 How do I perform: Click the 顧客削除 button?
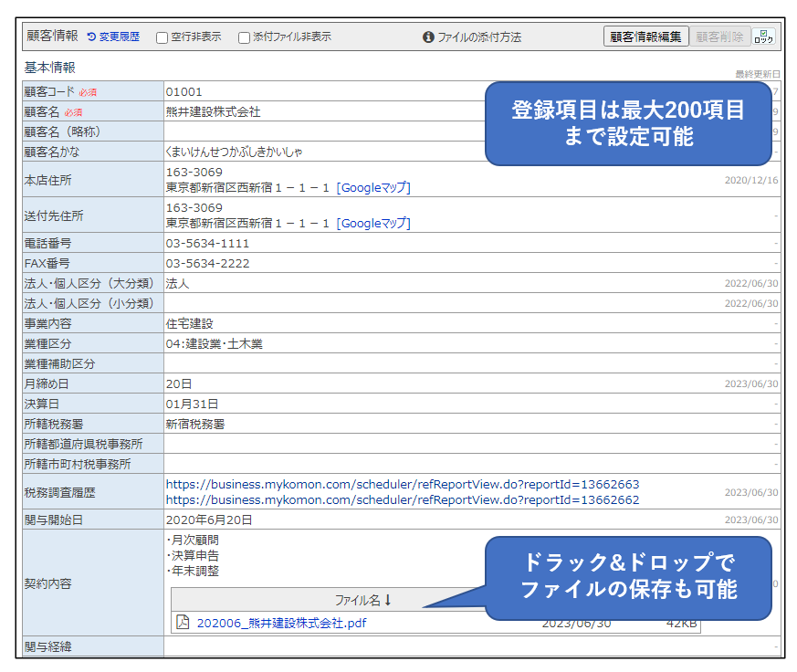click(x=719, y=37)
